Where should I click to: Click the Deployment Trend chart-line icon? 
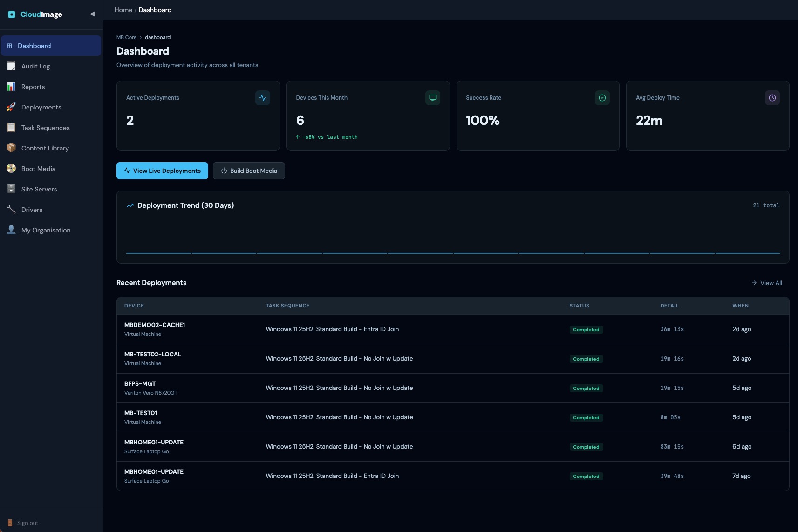tap(130, 205)
